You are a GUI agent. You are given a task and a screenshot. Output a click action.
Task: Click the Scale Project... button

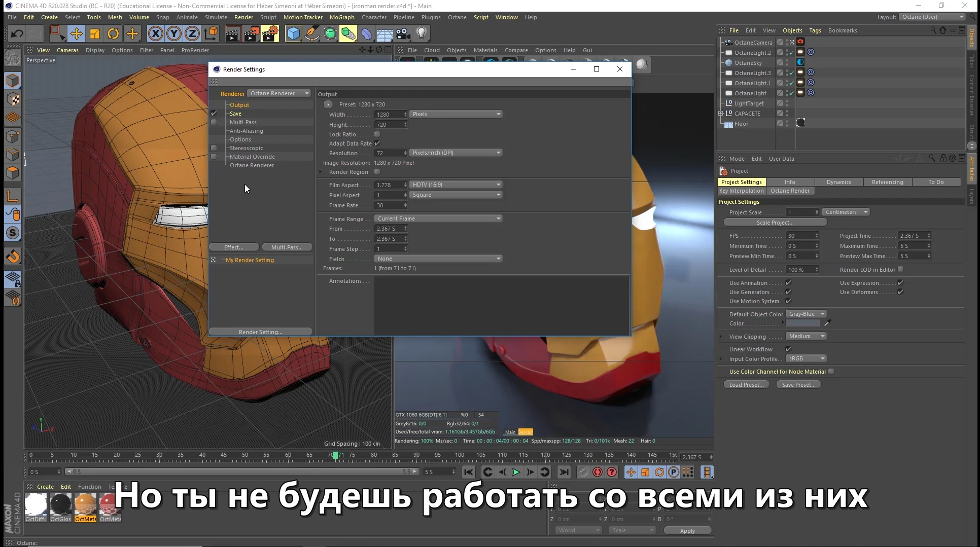(775, 223)
